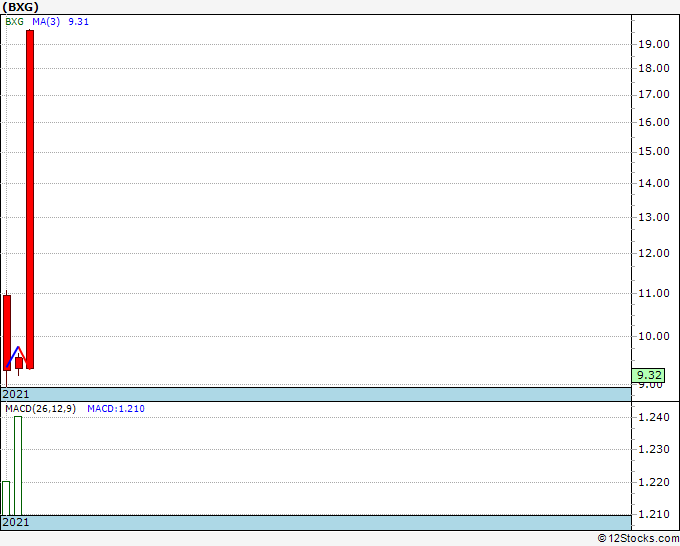Click the 1.230 MACD axis label
The height and width of the screenshot is (546, 680).
(654, 449)
